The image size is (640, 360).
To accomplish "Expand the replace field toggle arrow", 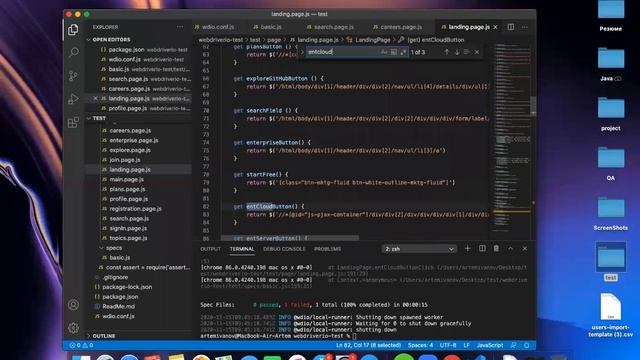I will (302, 52).
